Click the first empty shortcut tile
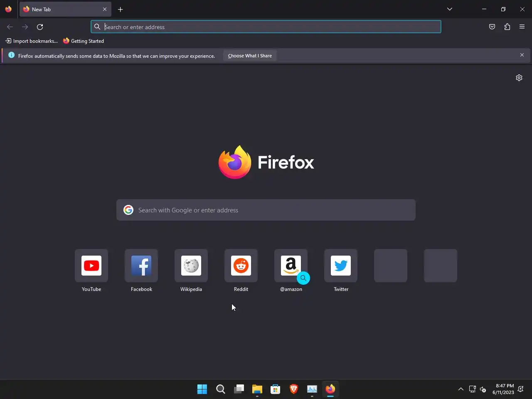 tap(391, 266)
